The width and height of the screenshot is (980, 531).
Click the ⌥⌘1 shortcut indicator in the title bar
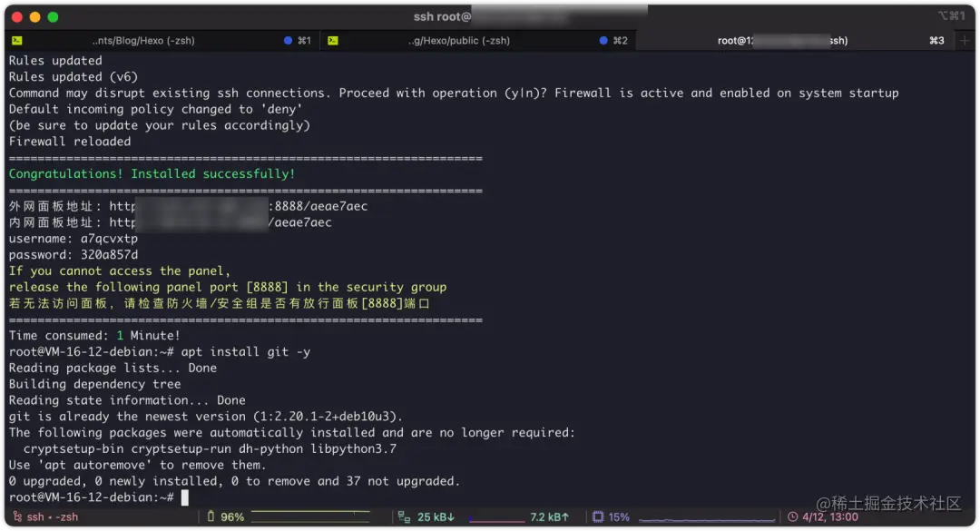pos(951,16)
